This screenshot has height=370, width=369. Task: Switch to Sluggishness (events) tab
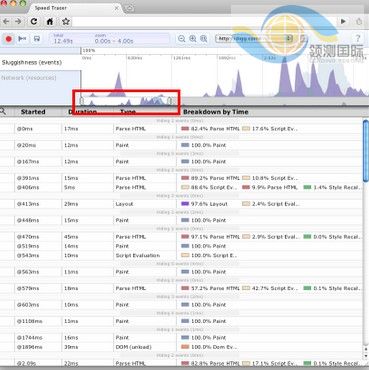tap(40, 63)
